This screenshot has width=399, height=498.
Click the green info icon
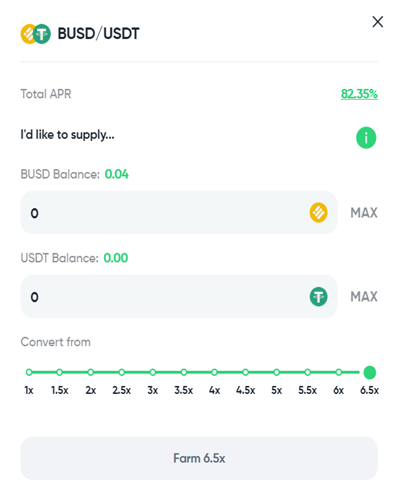pyautogui.click(x=366, y=138)
